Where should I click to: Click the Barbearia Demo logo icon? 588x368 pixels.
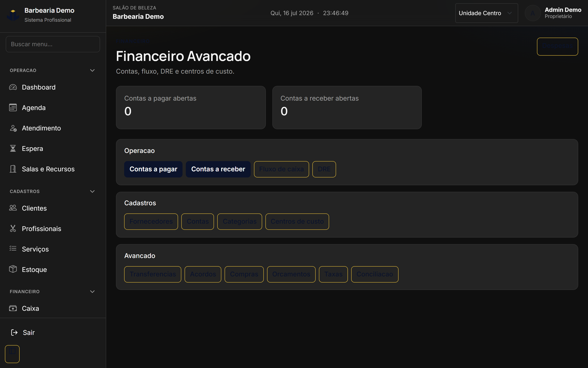[x=13, y=15]
